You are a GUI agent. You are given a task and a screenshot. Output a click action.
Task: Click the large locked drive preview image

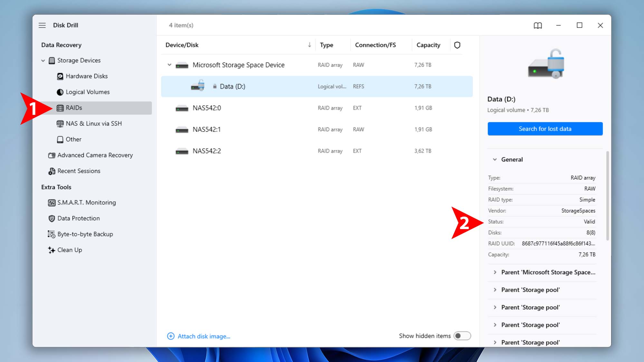[546, 64]
